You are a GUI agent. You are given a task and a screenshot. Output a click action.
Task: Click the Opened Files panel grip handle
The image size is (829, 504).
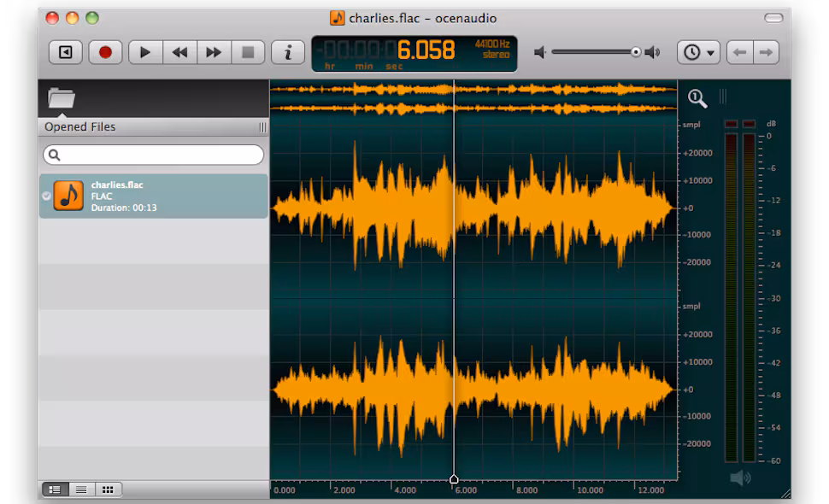(x=262, y=126)
